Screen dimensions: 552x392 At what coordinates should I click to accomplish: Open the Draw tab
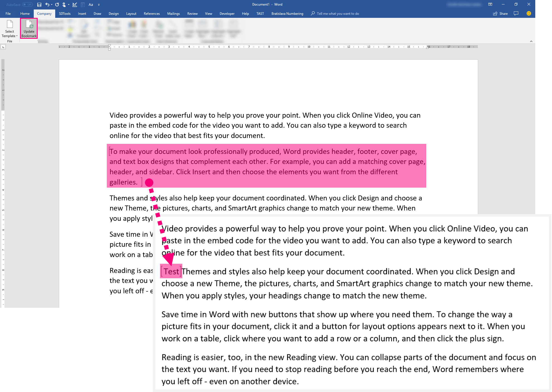[x=97, y=13]
